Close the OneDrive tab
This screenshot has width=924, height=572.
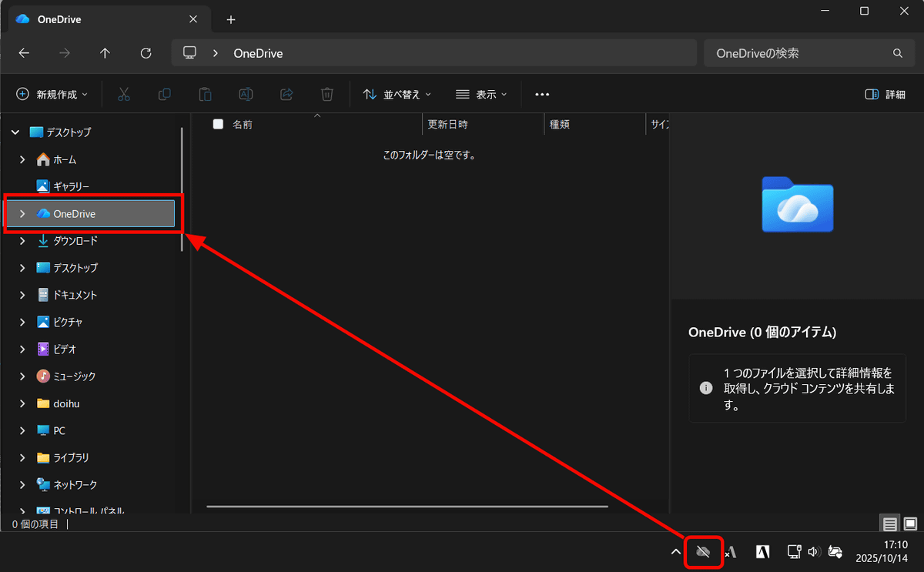(193, 19)
